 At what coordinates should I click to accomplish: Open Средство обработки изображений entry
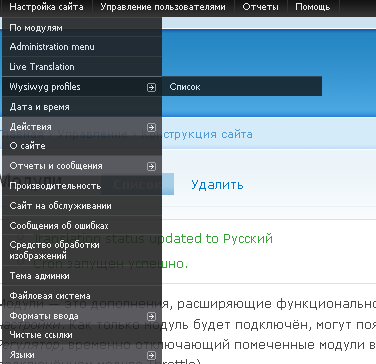[82, 251]
